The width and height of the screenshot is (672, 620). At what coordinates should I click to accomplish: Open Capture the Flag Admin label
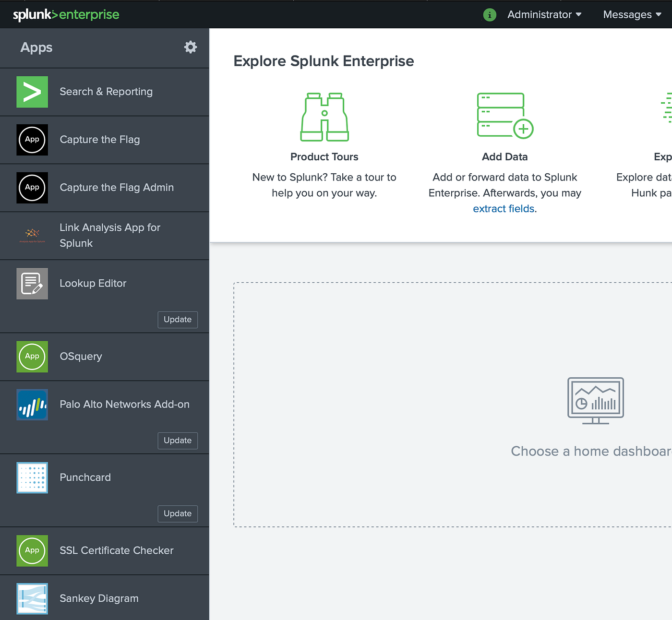[117, 188]
